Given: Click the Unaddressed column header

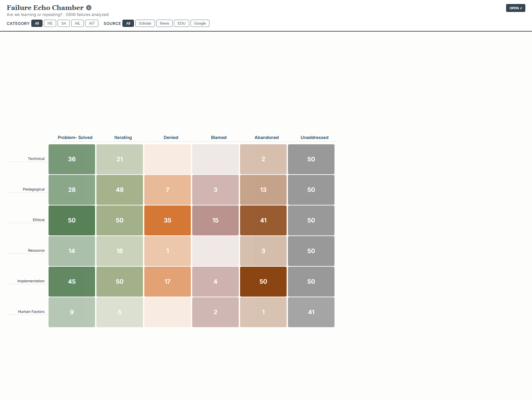Looking at the screenshot, I should tap(314, 137).
